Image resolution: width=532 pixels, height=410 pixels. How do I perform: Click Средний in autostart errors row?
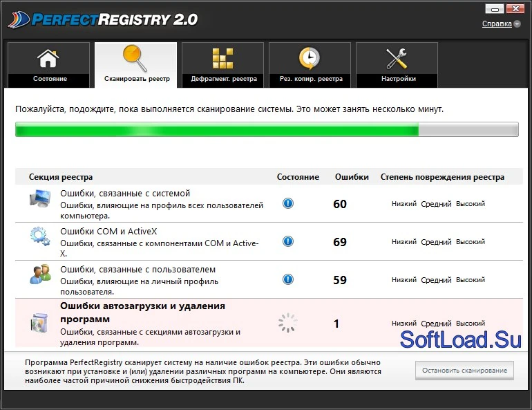tap(437, 324)
